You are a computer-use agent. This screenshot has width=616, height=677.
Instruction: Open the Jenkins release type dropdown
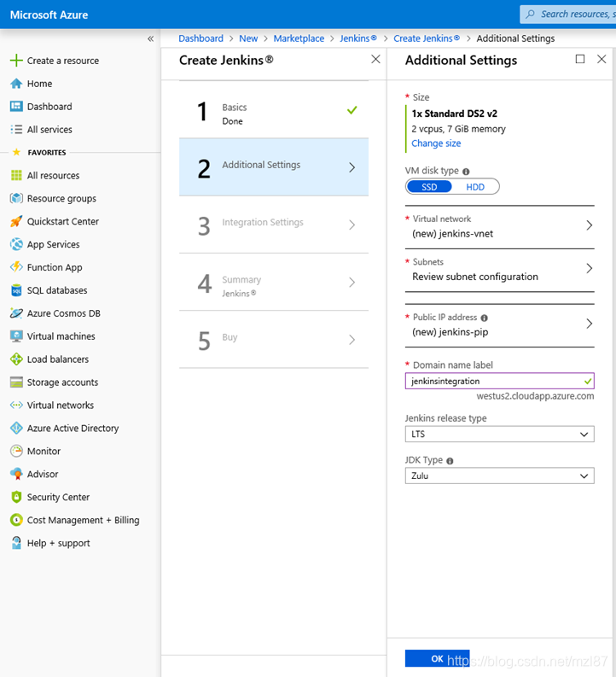(x=499, y=434)
